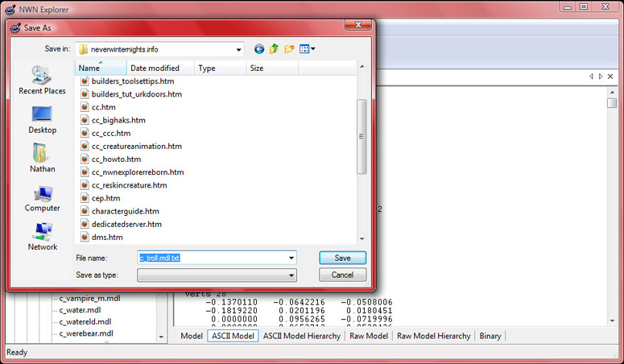
Task: Click the Save button
Action: click(342, 258)
